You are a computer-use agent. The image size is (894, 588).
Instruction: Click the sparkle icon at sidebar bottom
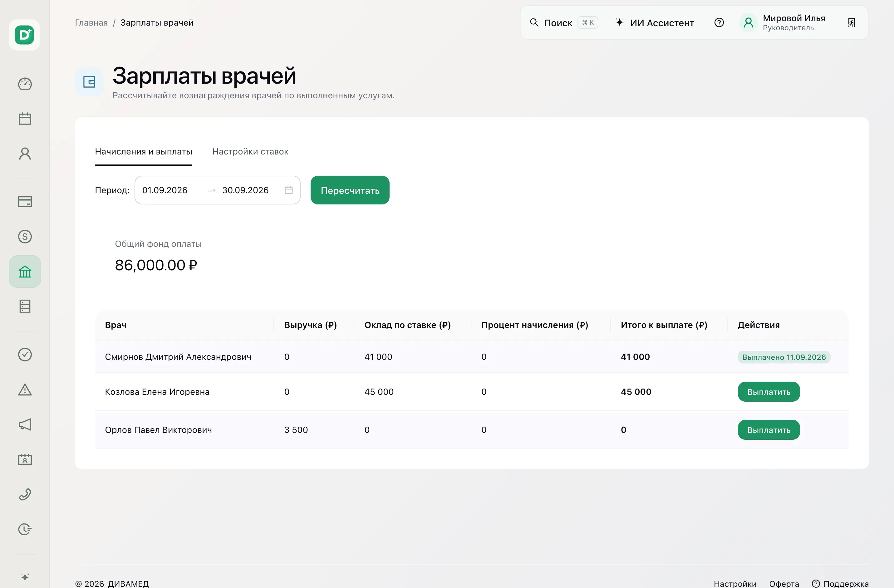25,577
